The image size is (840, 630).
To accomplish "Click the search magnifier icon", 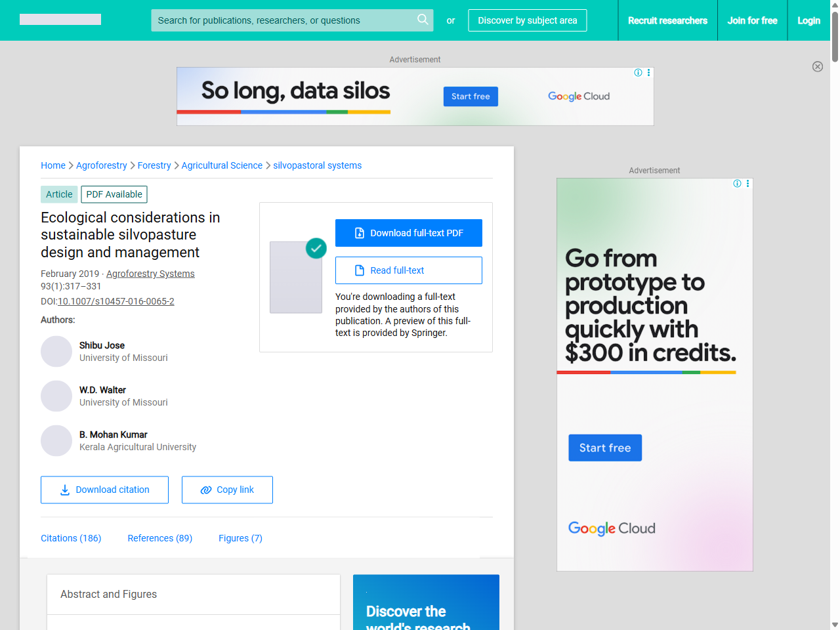I will pyautogui.click(x=423, y=20).
